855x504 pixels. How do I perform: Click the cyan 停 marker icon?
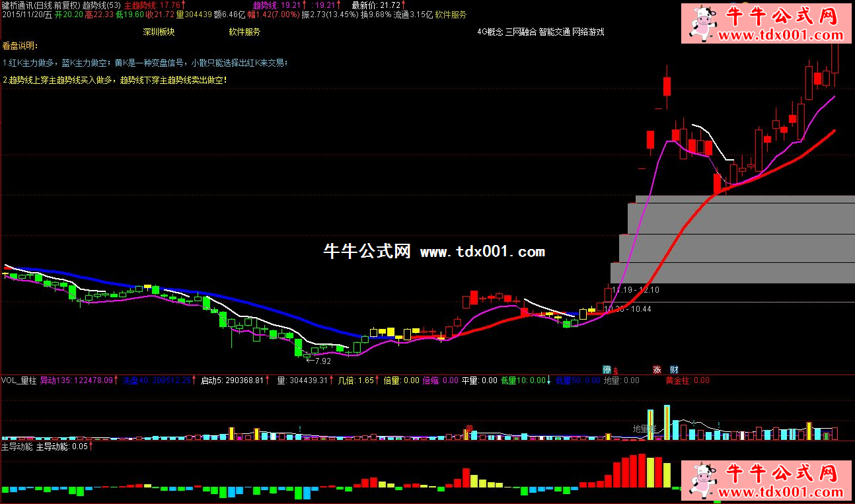[606, 369]
